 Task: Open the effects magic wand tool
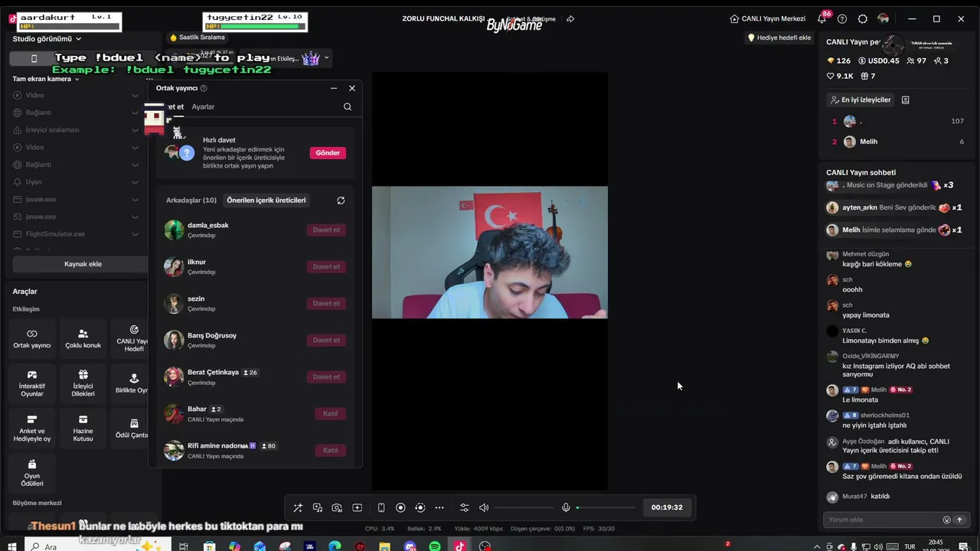point(298,507)
